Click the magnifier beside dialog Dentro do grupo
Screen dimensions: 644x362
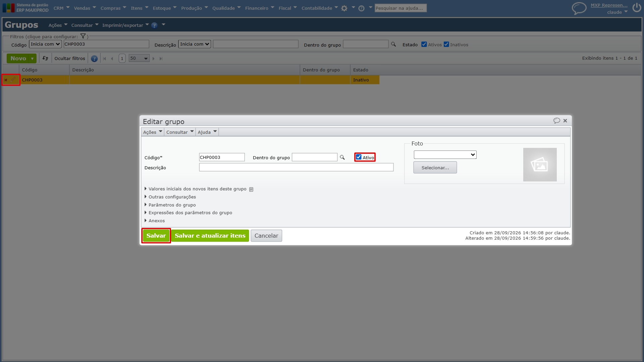click(x=342, y=157)
